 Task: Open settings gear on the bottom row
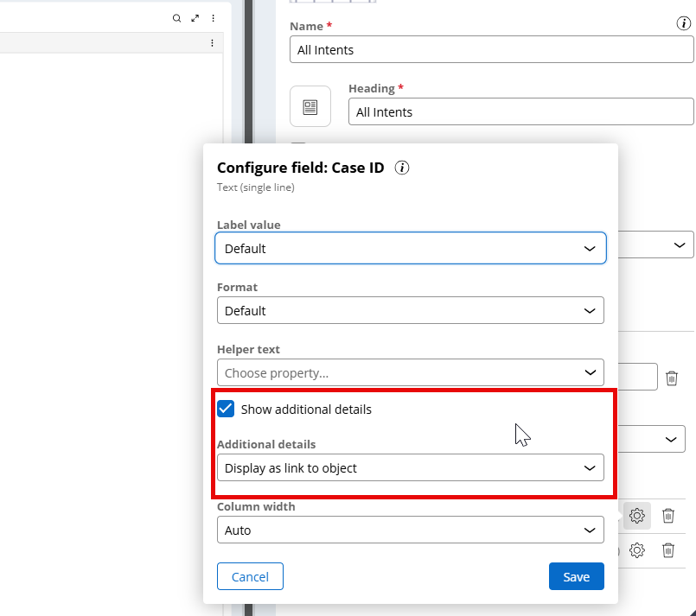[637, 550]
